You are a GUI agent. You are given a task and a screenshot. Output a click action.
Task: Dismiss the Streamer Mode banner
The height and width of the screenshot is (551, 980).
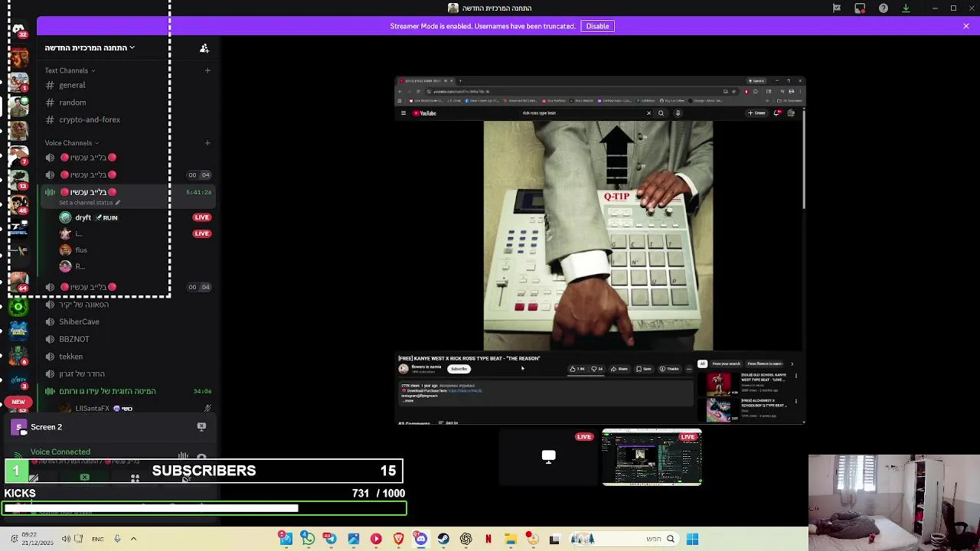point(966,26)
